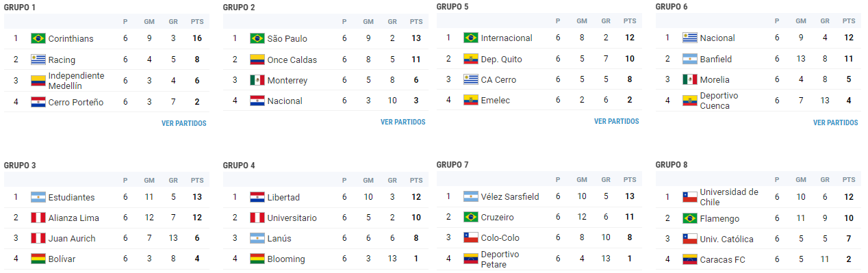The width and height of the screenshot is (868, 273).
Task: Select the Peru flag beside Alianza Lima
Action: (38, 218)
